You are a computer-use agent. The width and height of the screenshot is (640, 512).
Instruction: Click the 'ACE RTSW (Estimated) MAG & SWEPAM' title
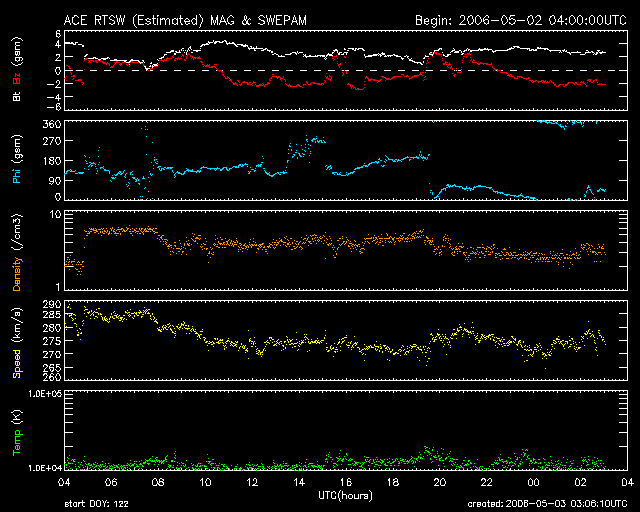[185, 20]
